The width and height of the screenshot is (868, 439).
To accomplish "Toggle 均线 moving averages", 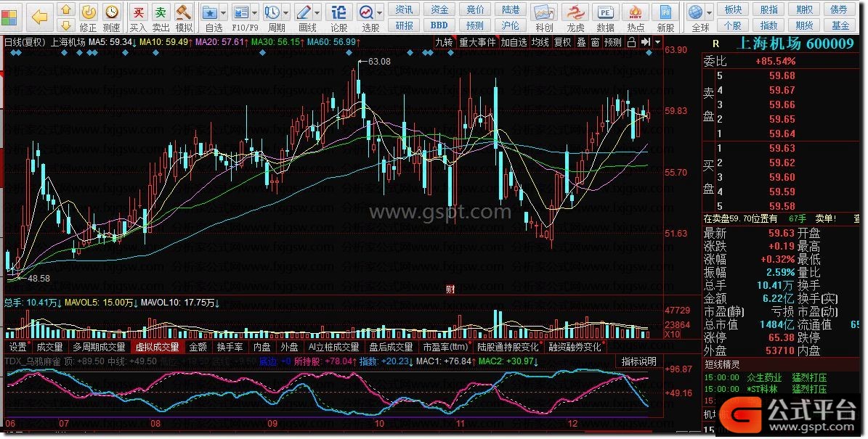I will [540, 42].
